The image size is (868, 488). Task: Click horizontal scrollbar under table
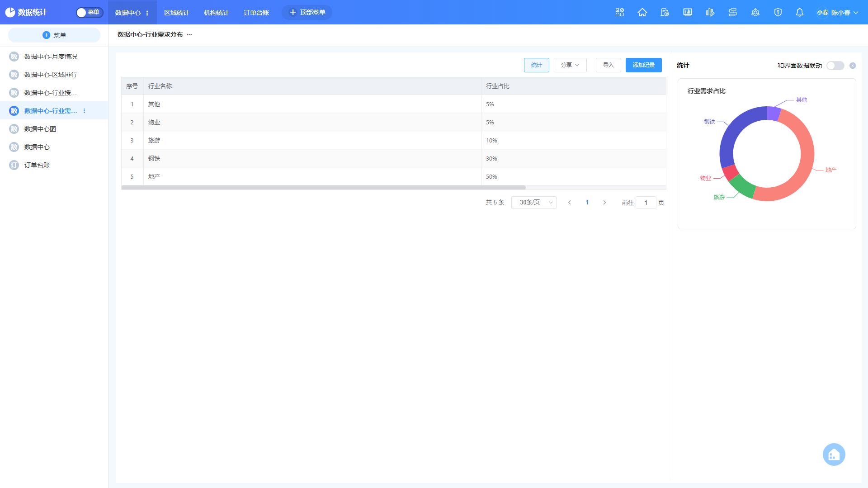point(323,187)
